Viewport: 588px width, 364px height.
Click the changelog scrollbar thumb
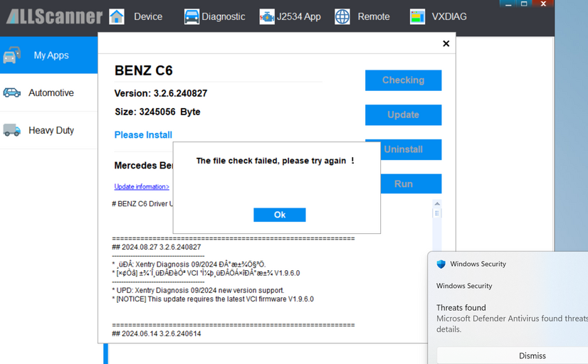[x=437, y=213]
